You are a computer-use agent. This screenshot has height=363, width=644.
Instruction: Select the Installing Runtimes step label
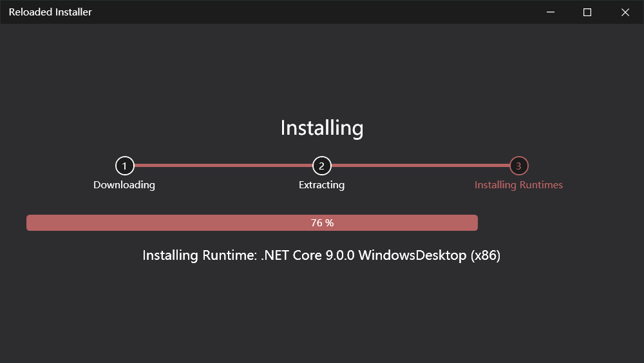518,185
